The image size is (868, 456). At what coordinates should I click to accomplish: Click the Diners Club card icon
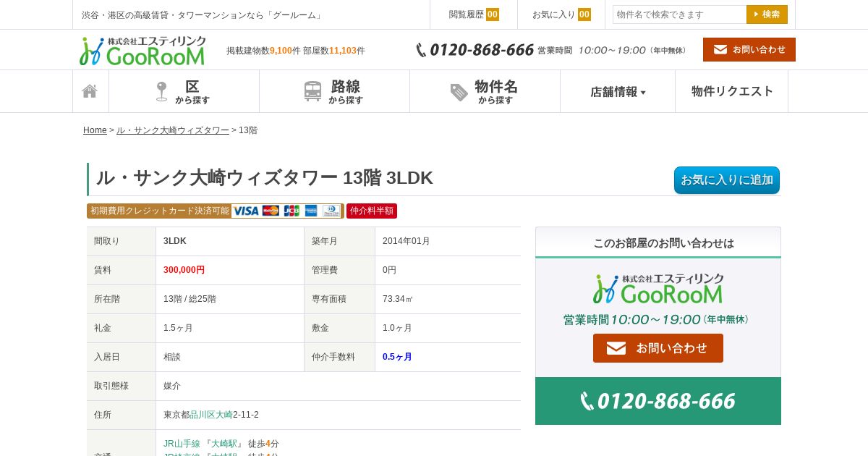pyautogui.click(x=331, y=211)
